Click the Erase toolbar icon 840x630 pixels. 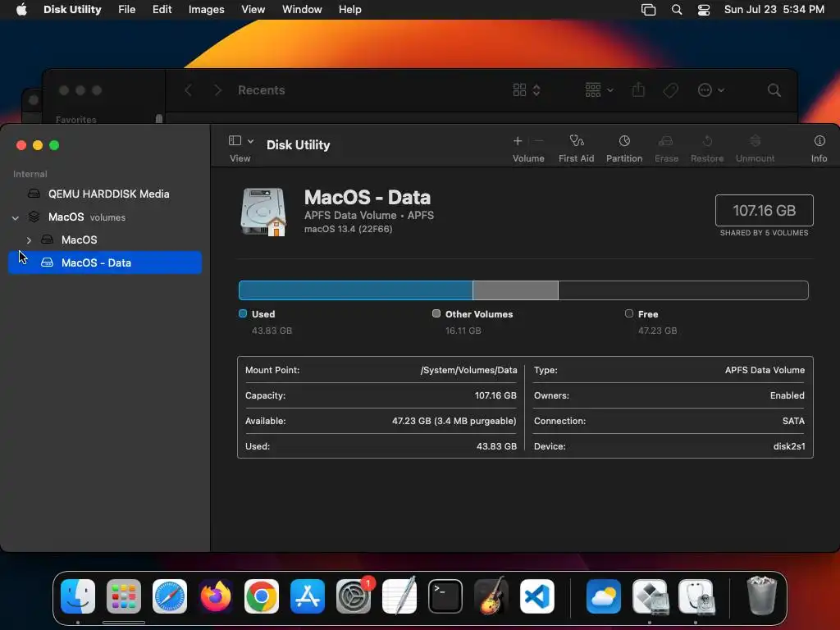point(666,141)
